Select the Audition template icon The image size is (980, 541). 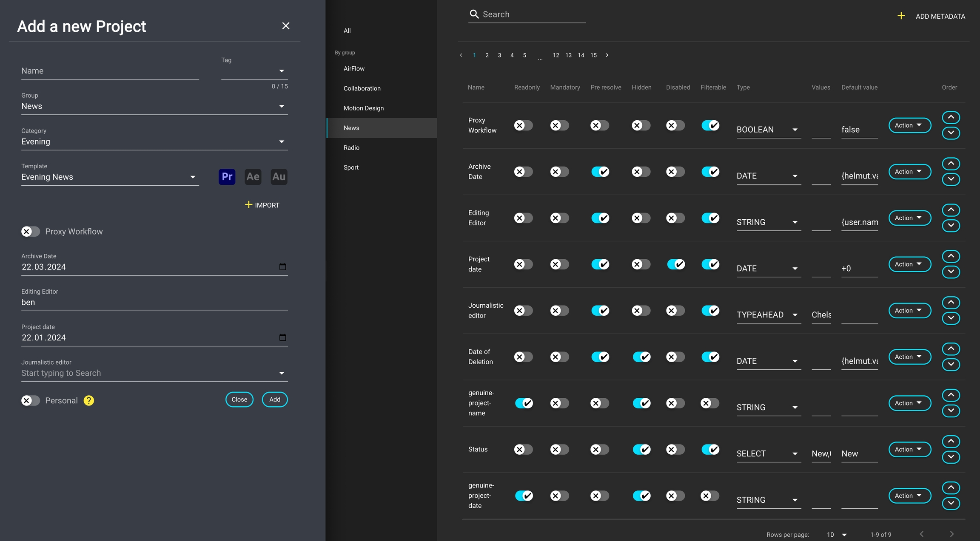[x=279, y=176]
